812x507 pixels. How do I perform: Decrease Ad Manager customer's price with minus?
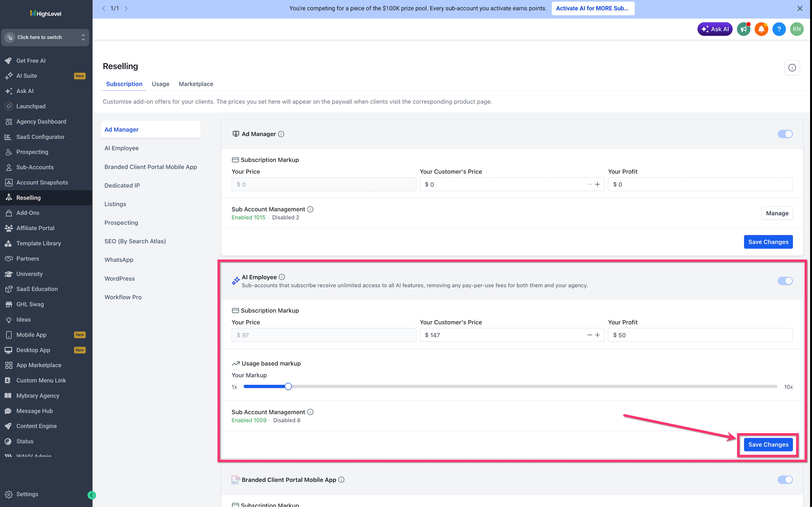(x=590, y=184)
